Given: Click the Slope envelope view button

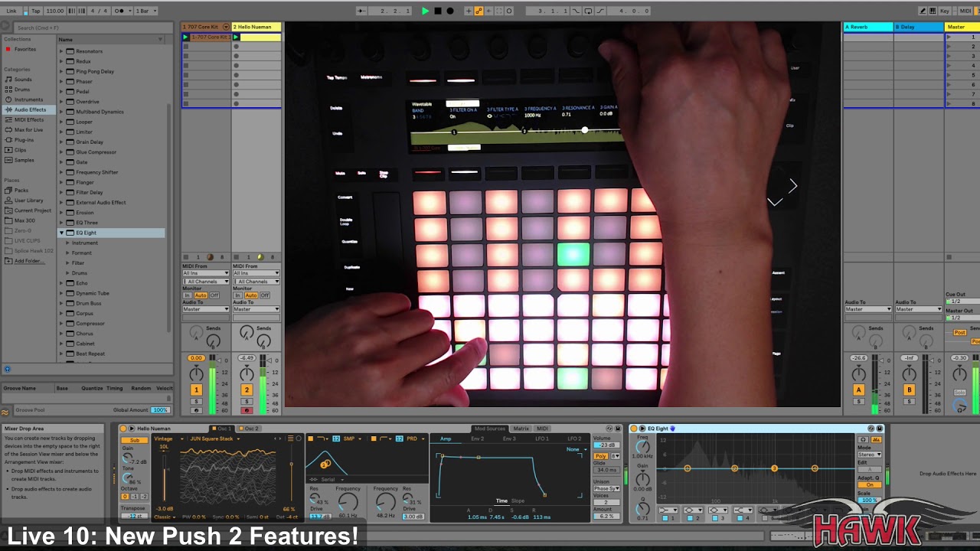Looking at the screenshot, I should (x=518, y=500).
